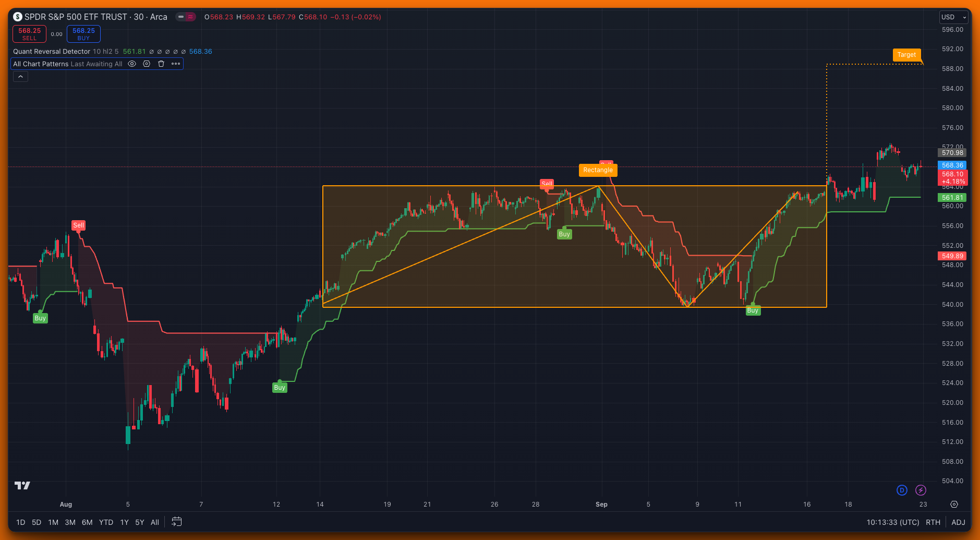Viewport: 980px width, 540px height.
Task: Click the purple lightning earnings icon
Action: point(921,490)
